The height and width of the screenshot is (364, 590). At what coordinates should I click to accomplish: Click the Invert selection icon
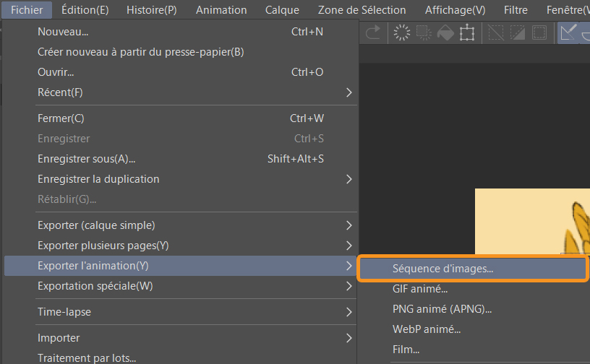[x=518, y=32]
